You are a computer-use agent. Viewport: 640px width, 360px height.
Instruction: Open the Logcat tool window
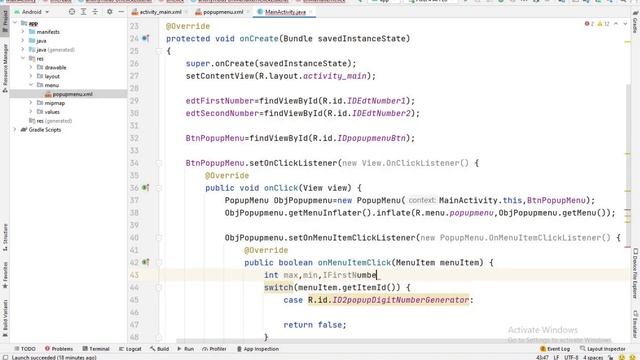pos(130,349)
